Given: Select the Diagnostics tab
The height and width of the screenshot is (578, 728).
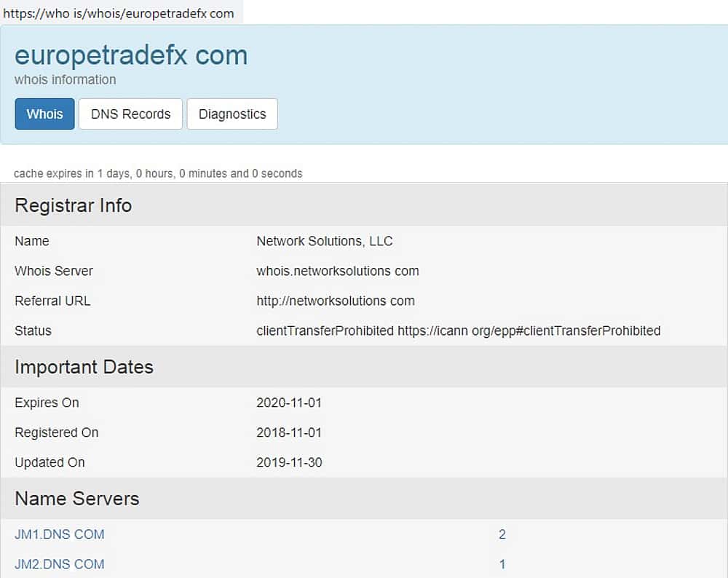Looking at the screenshot, I should click(232, 114).
